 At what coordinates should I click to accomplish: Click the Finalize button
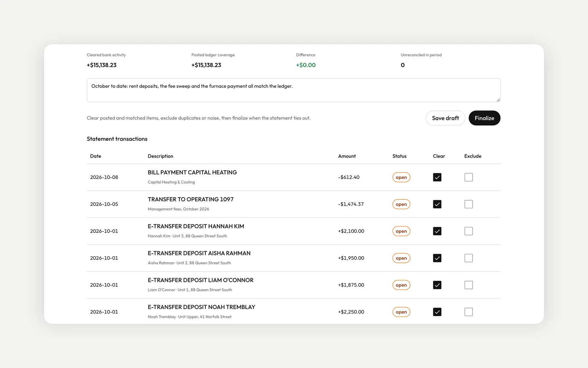pyautogui.click(x=484, y=118)
